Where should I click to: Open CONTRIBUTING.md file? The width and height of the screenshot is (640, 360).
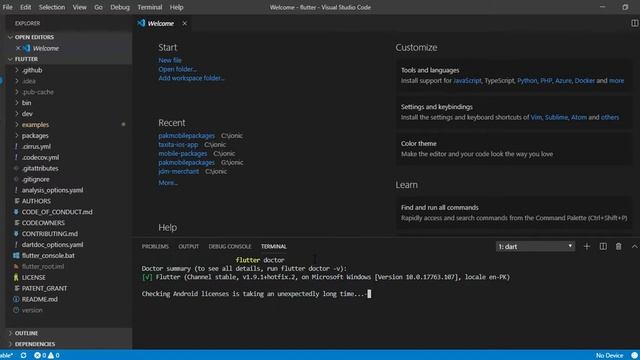point(50,234)
